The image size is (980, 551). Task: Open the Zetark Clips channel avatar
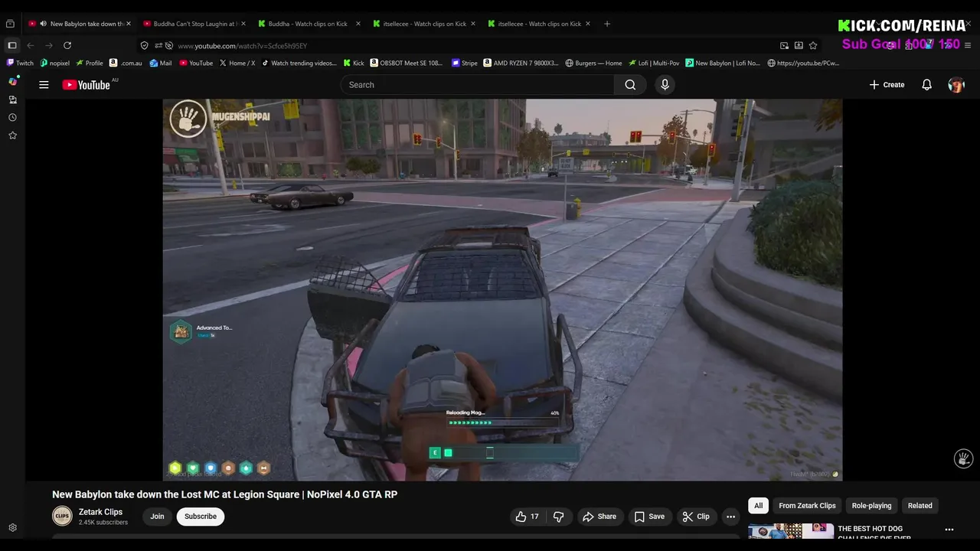pyautogui.click(x=62, y=517)
